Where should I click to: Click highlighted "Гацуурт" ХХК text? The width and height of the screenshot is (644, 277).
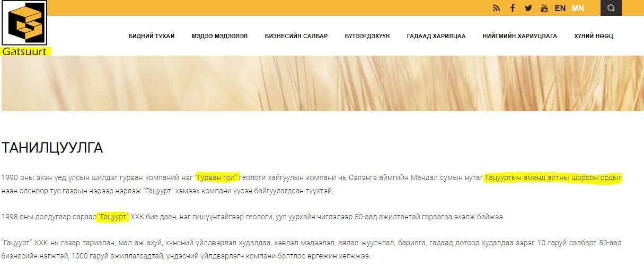click(x=113, y=217)
